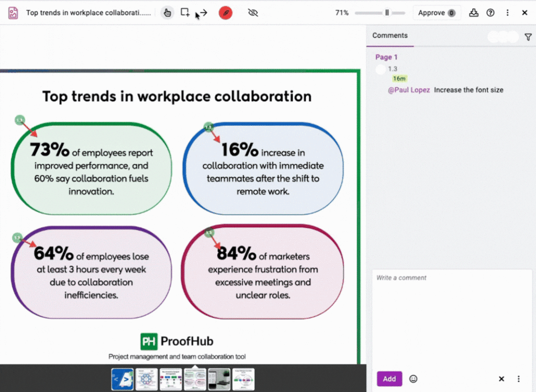Open the @Paul Lopez mention
Image resolution: width=536 pixels, height=392 pixels.
click(409, 90)
